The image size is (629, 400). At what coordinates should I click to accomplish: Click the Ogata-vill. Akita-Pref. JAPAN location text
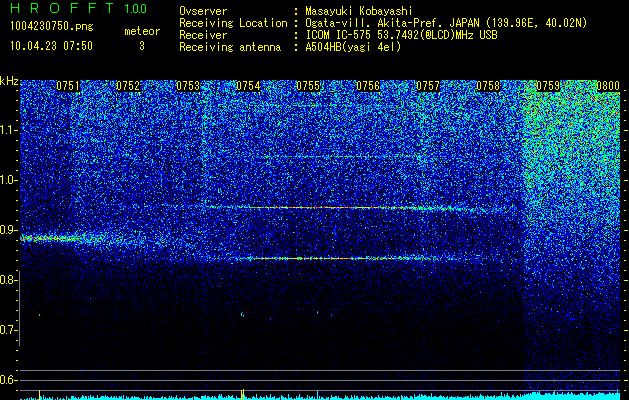pyautogui.click(x=446, y=23)
